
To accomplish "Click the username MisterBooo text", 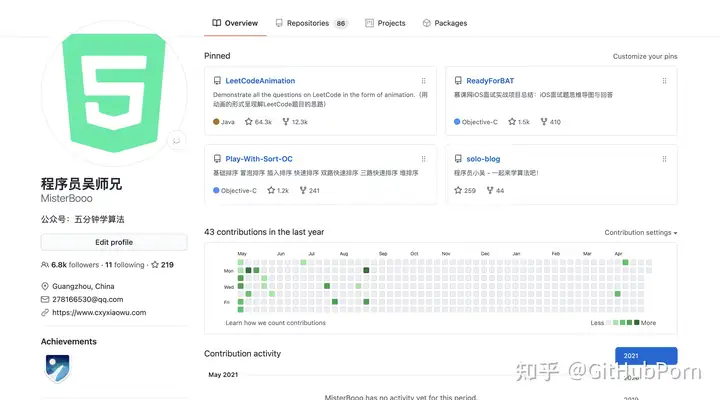I will [67, 198].
